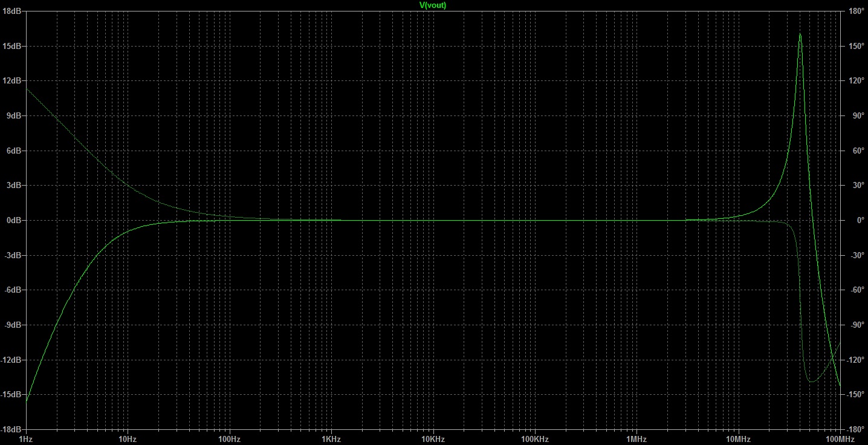
Task: Click the 1MHz frequency axis label
Action: pos(636,438)
